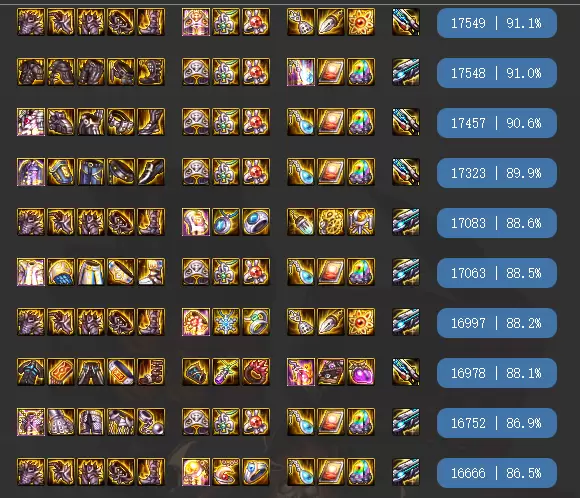Click the white coat armor icon in the 17063 row
This screenshot has height=498, width=580.
31,272
